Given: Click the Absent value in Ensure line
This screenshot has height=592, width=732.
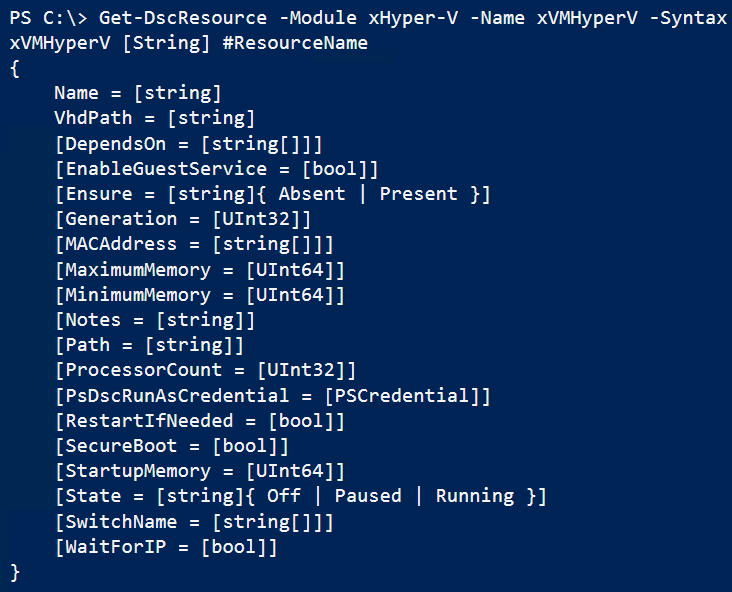Looking at the screenshot, I should coord(311,194).
